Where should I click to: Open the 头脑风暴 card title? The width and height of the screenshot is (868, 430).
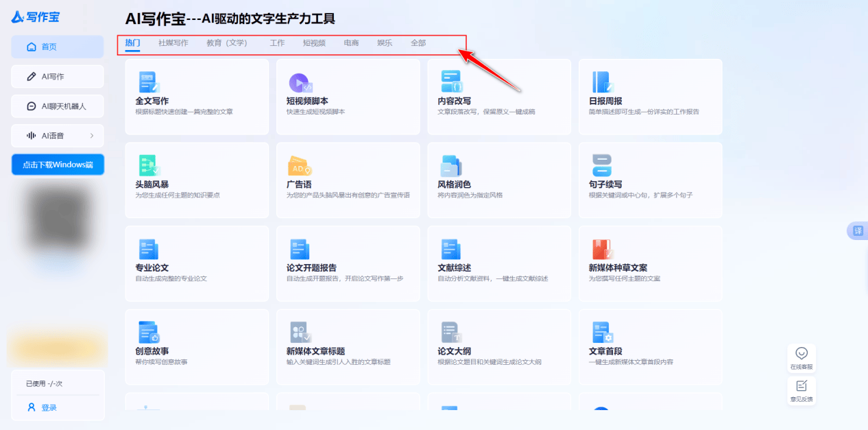(x=152, y=184)
